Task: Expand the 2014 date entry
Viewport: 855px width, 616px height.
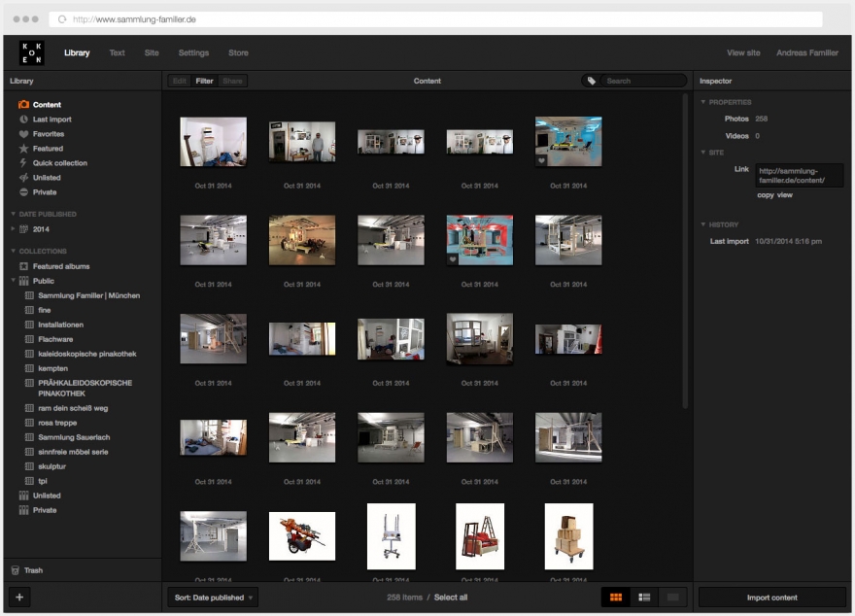Action: tap(13, 229)
